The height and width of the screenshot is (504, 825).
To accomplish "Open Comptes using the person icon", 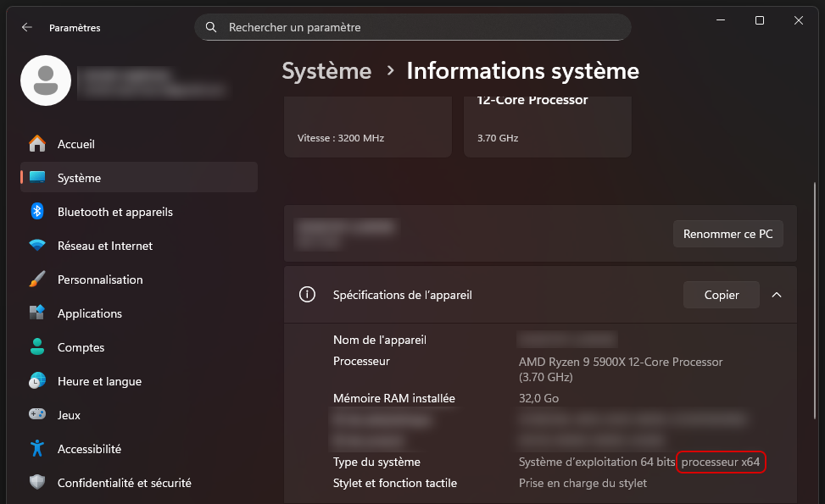I will [37, 347].
